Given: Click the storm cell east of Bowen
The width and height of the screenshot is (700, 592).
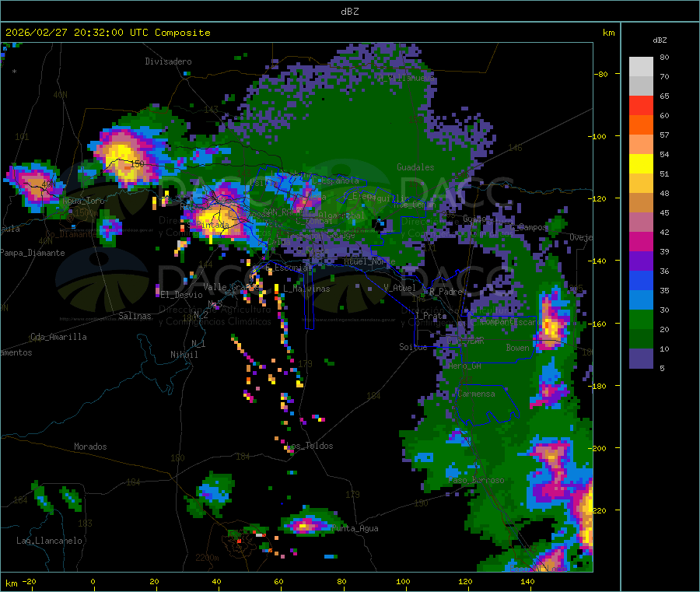Looking at the screenshot, I should (x=551, y=322).
